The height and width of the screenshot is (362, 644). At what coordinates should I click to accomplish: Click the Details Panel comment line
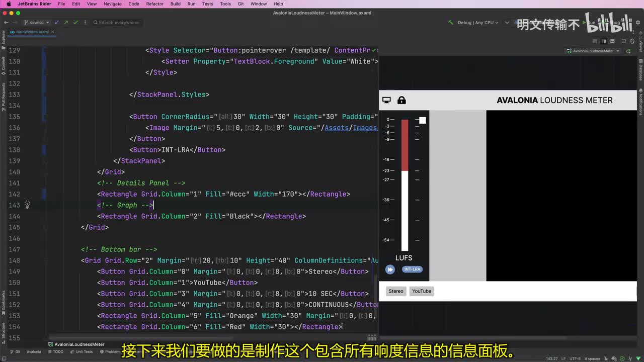pyautogui.click(x=141, y=183)
